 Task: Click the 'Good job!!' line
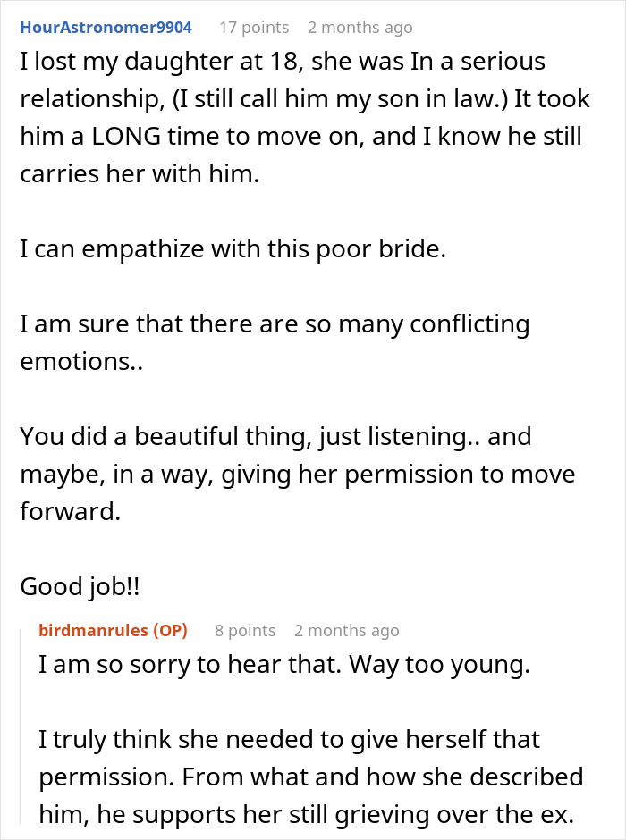click(80, 586)
